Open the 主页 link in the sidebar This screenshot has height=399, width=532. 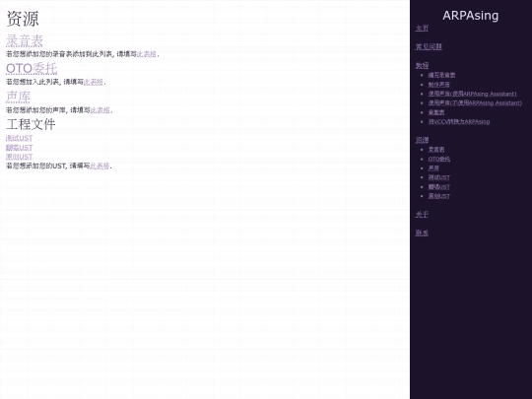tap(422, 29)
